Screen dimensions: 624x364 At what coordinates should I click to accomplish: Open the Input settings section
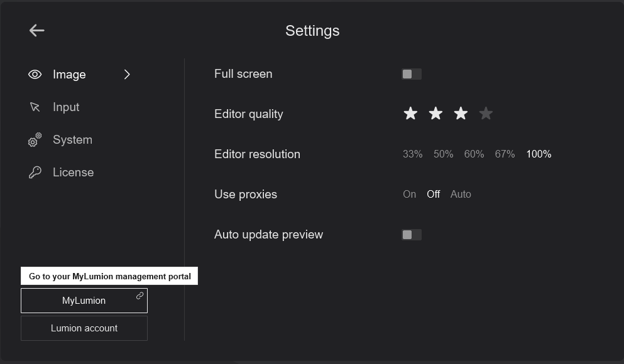[66, 107]
